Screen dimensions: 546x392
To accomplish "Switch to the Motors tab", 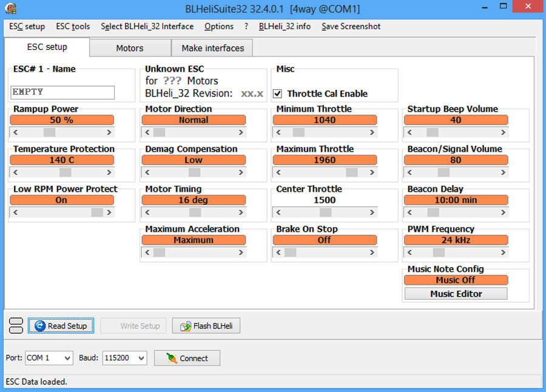I will [130, 48].
